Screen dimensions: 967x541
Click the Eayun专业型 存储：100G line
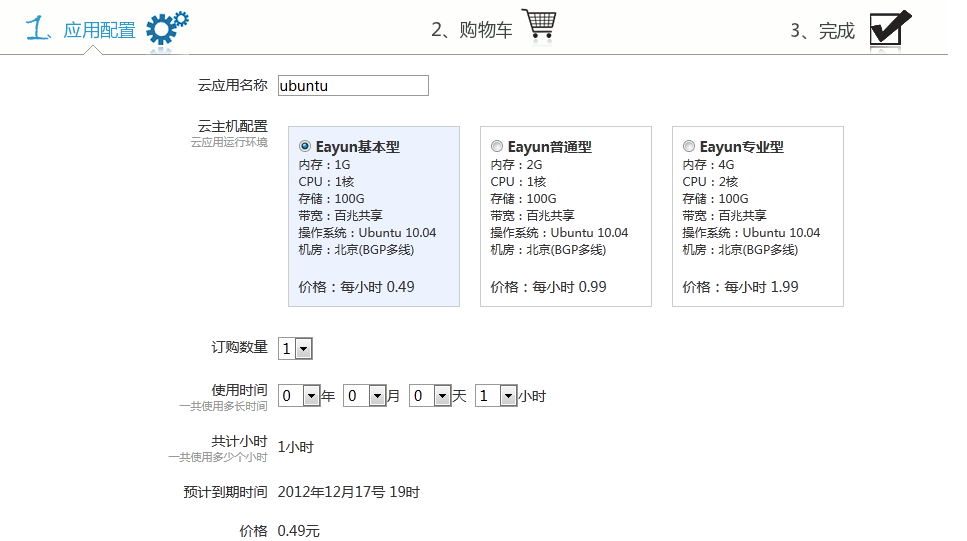click(x=715, y=199)
